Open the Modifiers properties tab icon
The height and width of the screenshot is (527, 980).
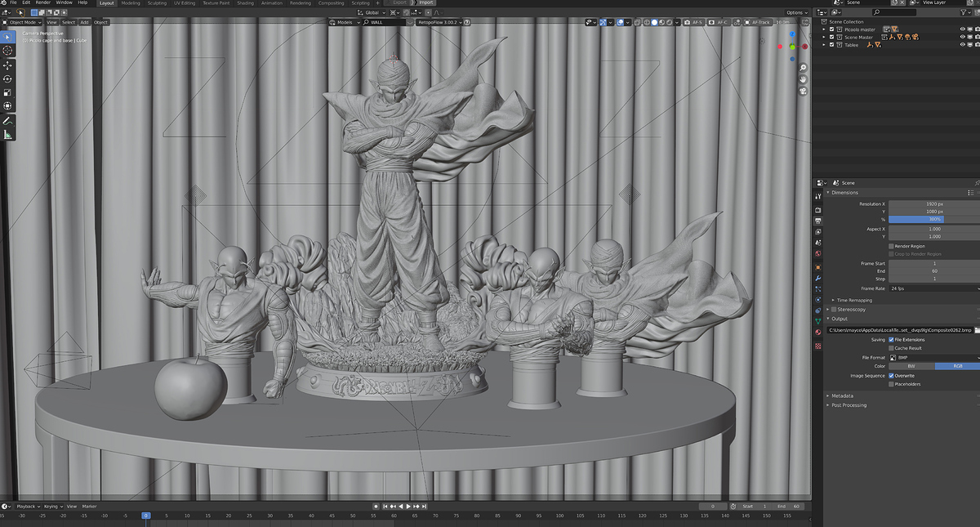pyautogui.click(x=818, y=278)
